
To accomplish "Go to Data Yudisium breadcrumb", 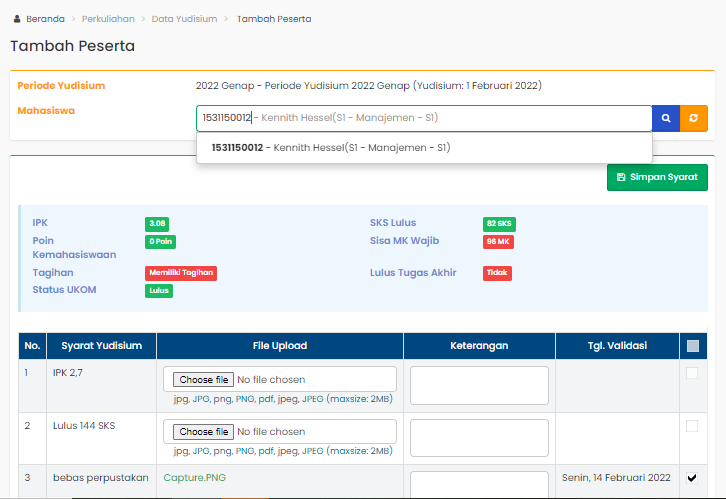I will pos(185,19).
